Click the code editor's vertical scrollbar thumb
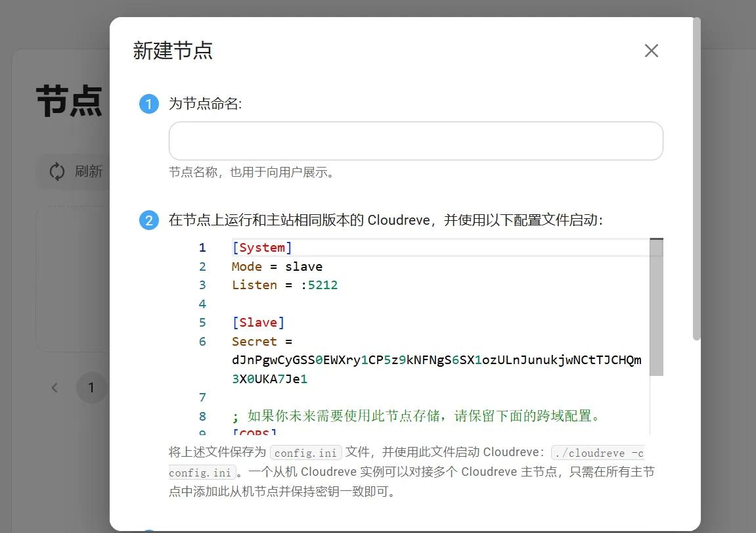This screenshot has width=756, height=533. pos(656,309)
